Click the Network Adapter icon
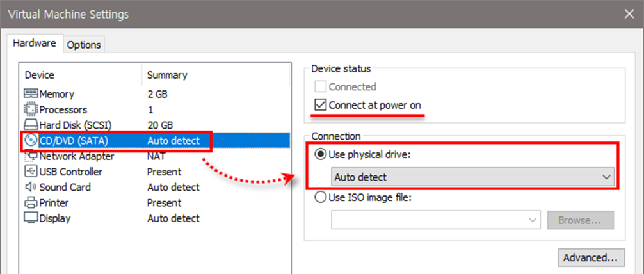Screen dimensions: 644x274 point(31,156)
